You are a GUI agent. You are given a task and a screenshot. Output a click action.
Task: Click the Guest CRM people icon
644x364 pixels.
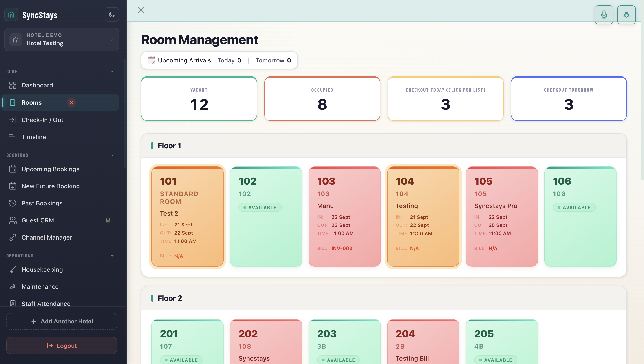click(13, 220)
